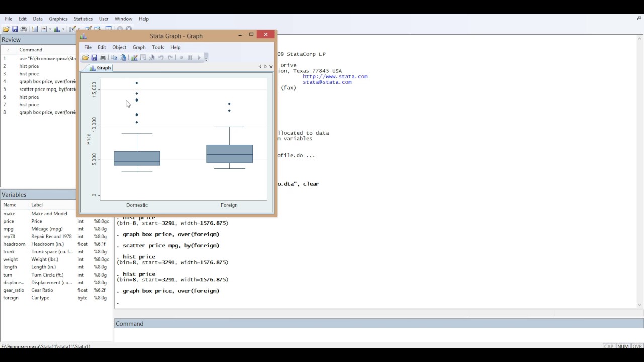Open file icon in Stata main toolbar
644x362 pixels.
point(6,29)
